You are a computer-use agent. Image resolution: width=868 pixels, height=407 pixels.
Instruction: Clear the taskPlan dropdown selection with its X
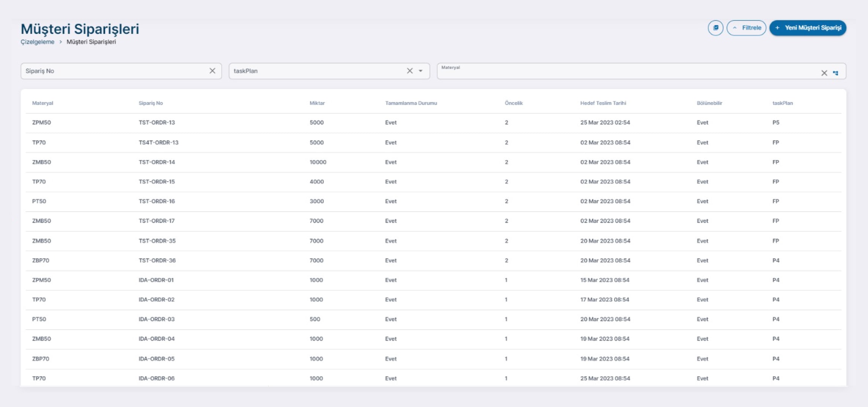[410, 71]
